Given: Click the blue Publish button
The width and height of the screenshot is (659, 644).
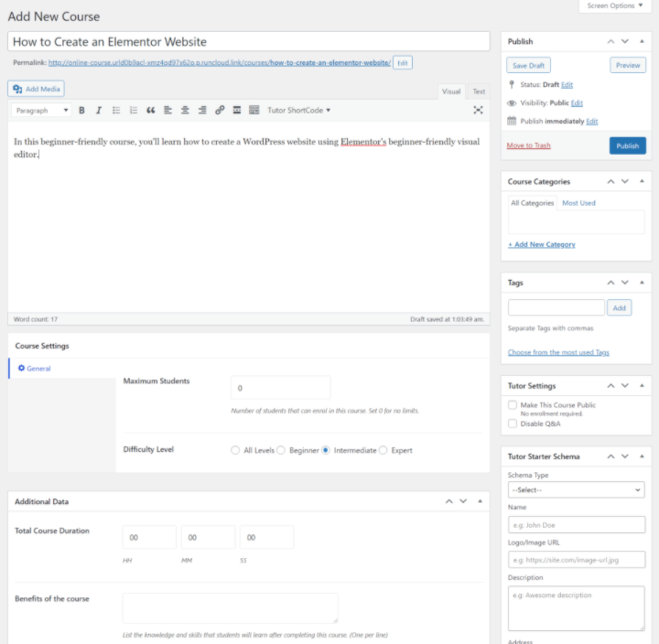Looking at the screenshot, I should click(x=627, y=145).
